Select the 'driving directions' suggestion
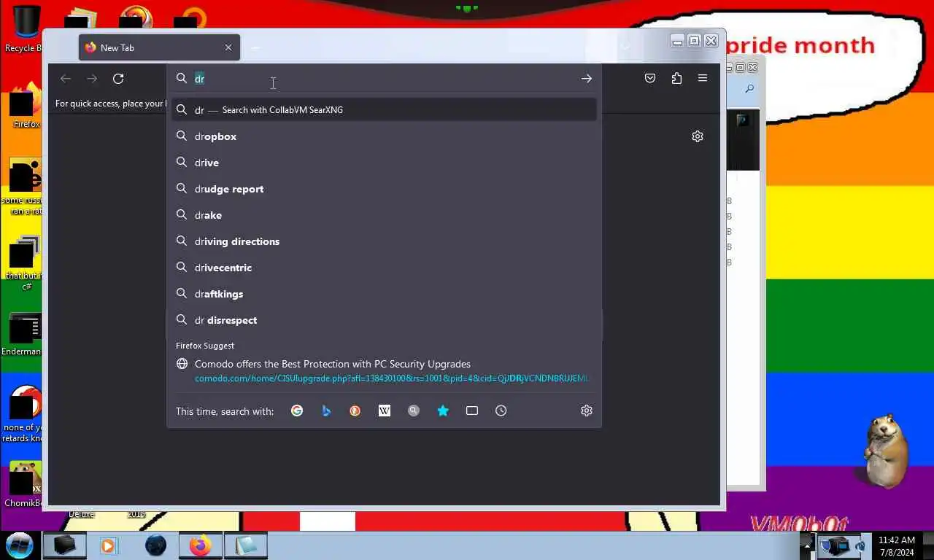934x560 pixels. 385,241
